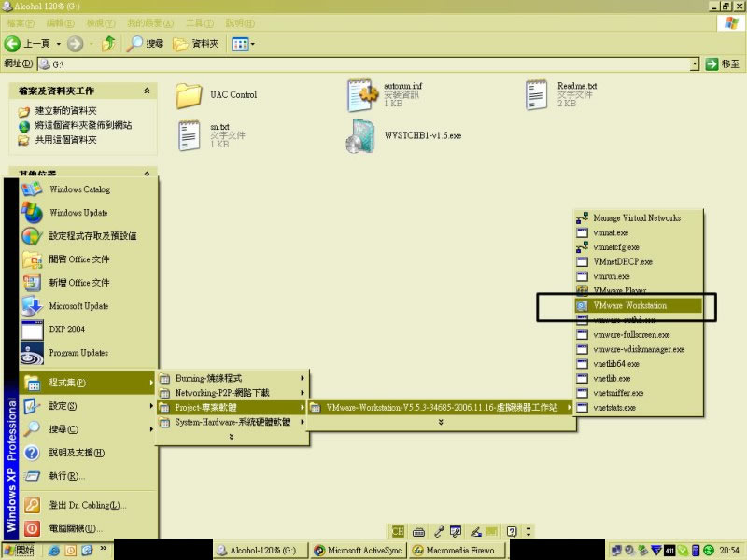Click the CH language indicator on language bar
The width and height of the screenshot is (747, 560).
(398, 531)
